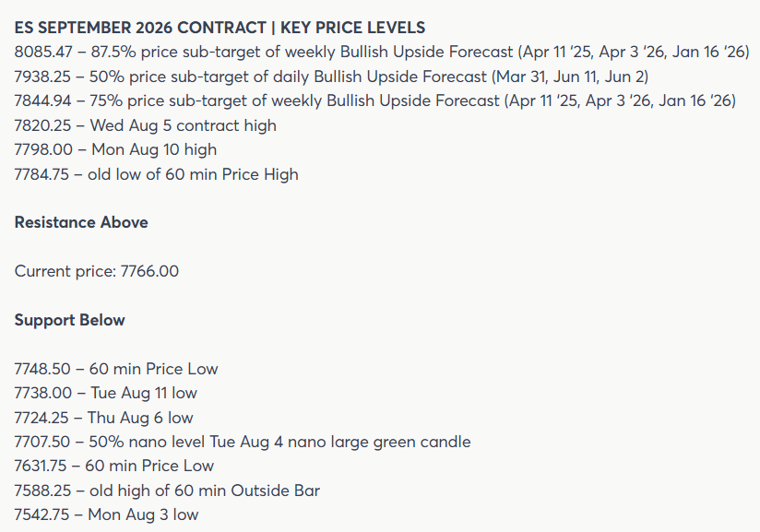Screen dimensions: 760x532
Task: Click the Support Below heading
Action: pyautogui.click(x=69, y=320)
